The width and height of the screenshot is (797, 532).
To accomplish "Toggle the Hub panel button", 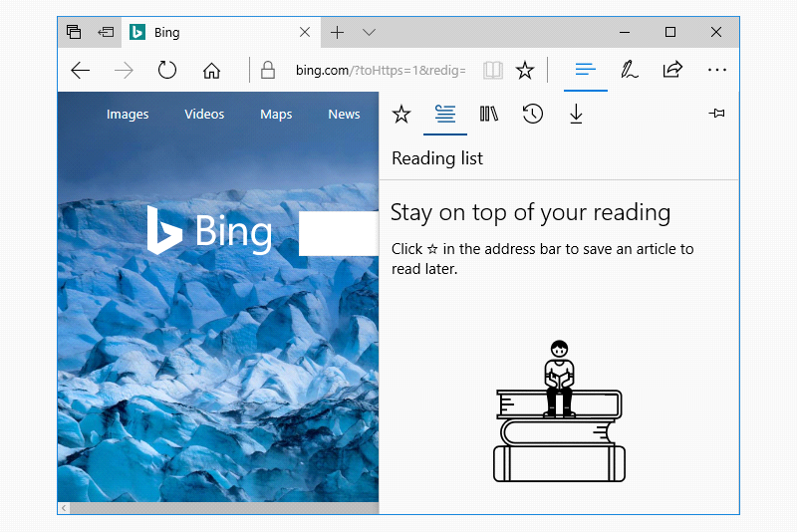I will coord(585,70).
